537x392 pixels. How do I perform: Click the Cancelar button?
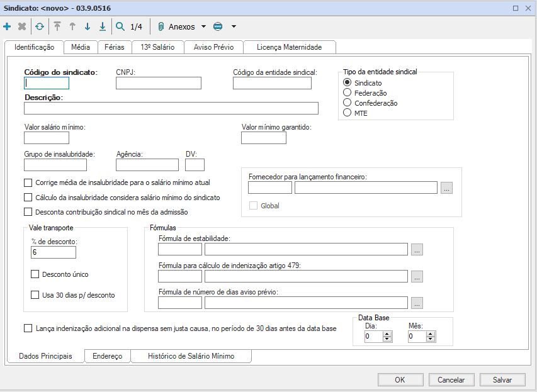coord(451,379)
